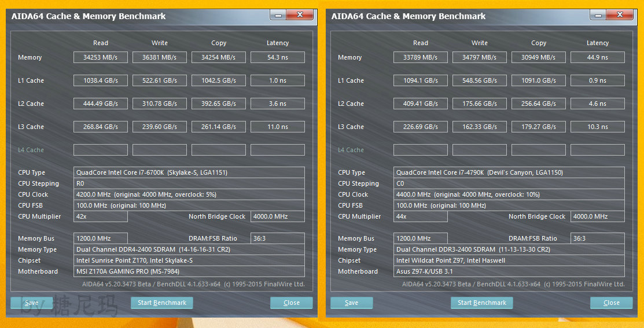Select L3 Cache Write 239.60 GB/s
Image resolution: width=644 pixels, height=328 pixels.
[160, 127]
